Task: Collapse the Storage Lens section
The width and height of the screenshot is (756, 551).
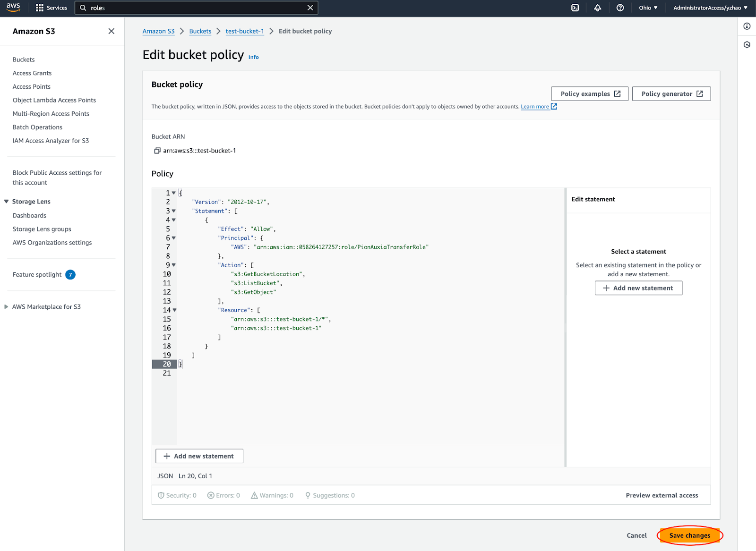Action: point(7,202)
